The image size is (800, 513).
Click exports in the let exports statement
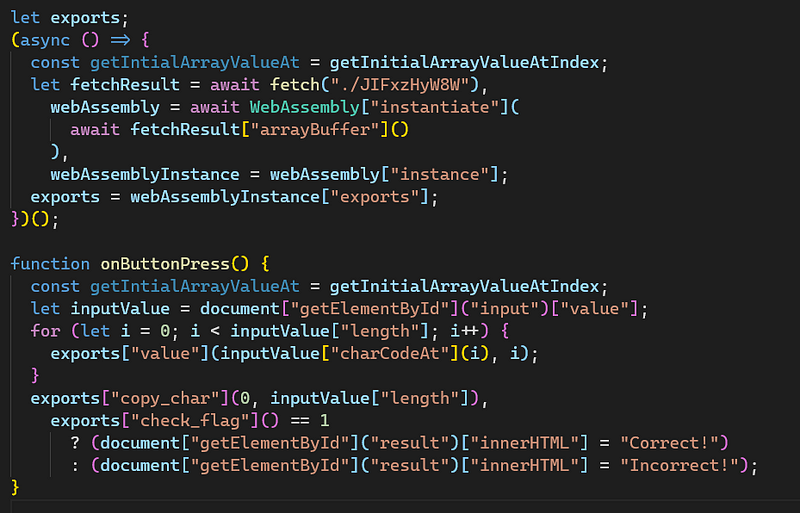coord(85,18)
